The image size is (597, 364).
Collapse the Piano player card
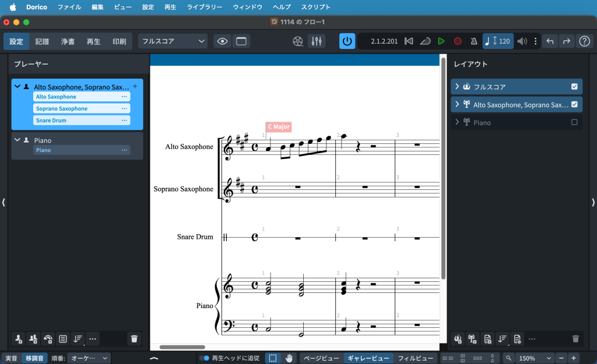click(17, 140)
